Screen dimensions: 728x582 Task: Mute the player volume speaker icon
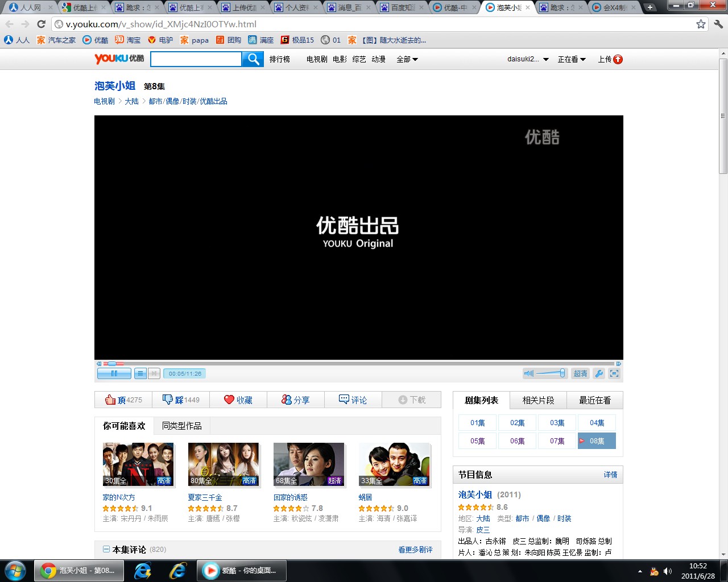click(529, 373)
